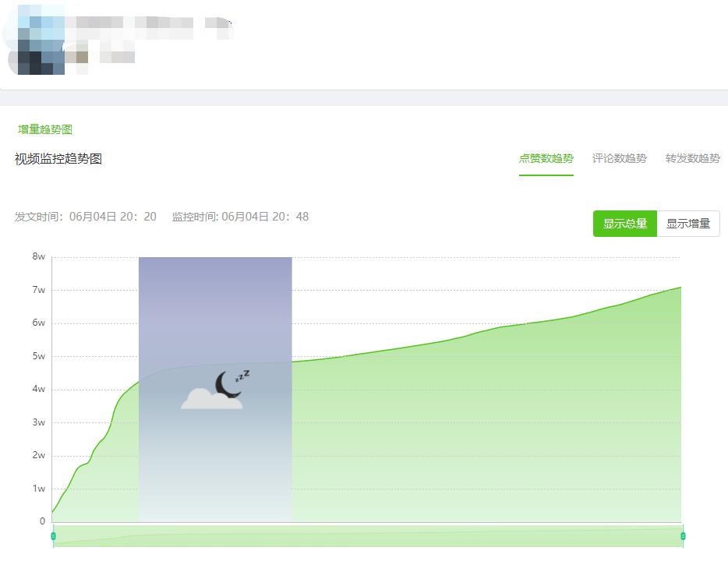Enable 显示增量 display mode
Image resolution: width=728 pixels, height=572 pixels.
[x=689, y=224]
